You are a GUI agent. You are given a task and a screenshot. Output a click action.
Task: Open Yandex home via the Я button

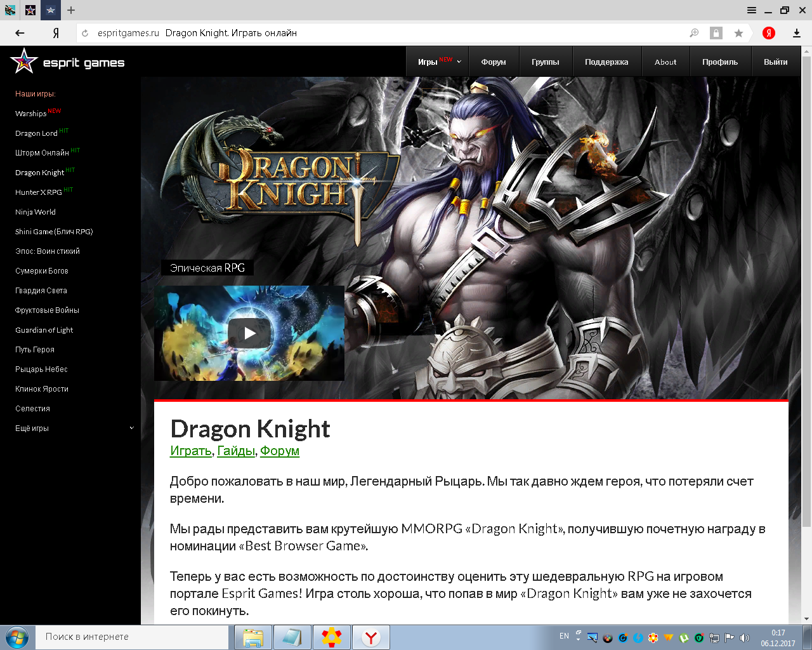pyautogui.click(x=56, y=33)
